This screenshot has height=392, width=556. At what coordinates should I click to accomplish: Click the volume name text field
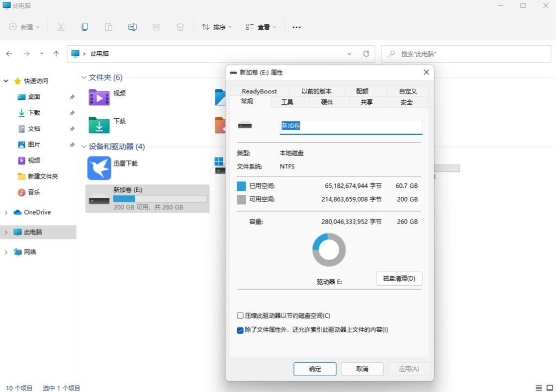coord(351,126)
